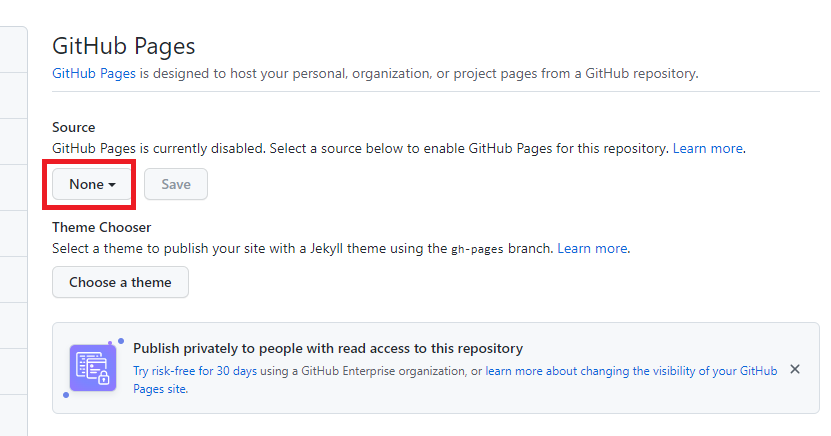Open link about changing GitHub Pages visibility

click(630, 370)
